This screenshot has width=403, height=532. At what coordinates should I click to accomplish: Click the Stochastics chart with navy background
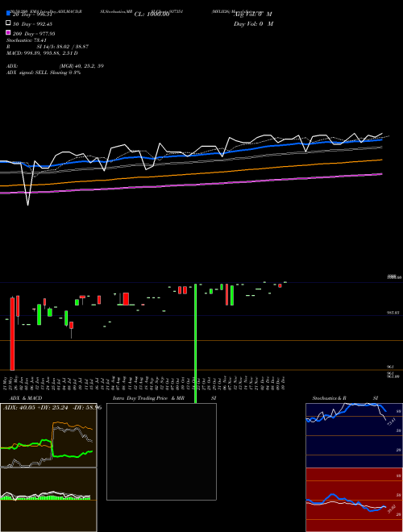point(354,435)
